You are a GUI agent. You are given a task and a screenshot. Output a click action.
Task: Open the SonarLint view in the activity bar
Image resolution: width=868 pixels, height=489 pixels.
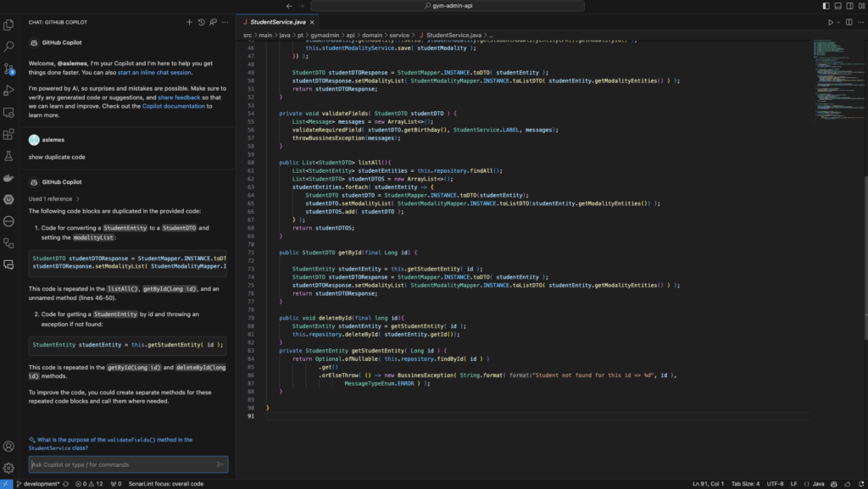pyautogui.click(x=8, y=221)
